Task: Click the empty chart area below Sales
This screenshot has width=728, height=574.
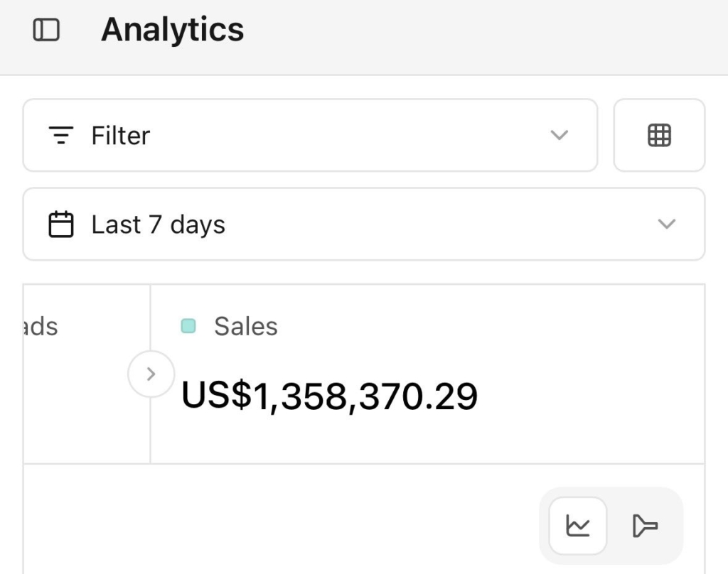Action: [284, 526]
